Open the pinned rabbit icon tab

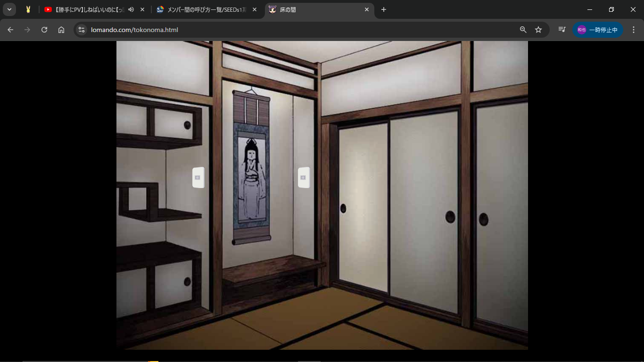tap(28, 9)
